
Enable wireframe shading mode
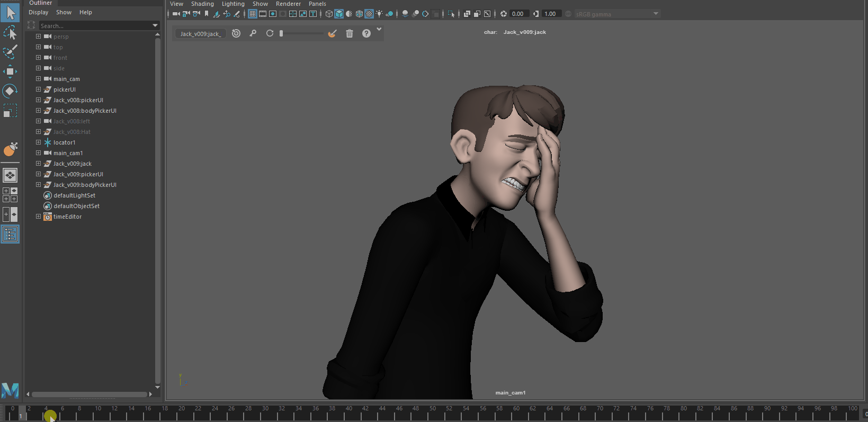click(x=329, y=14)
